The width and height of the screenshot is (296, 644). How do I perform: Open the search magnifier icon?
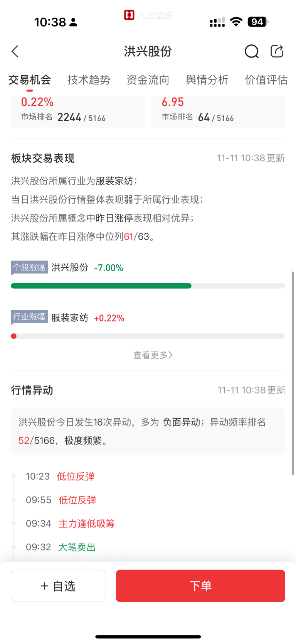[251, 51]
